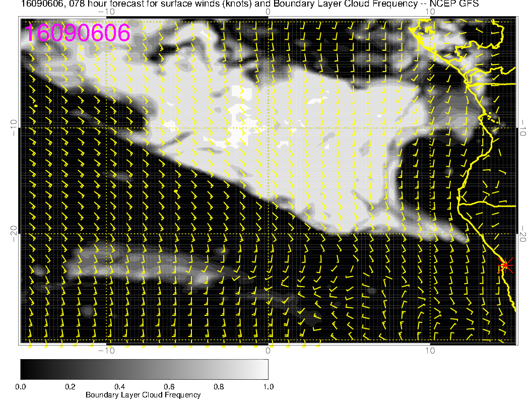This screenshot has width=532, height=411.
Task: Click the left axis label -20
Action: (14, 234)
